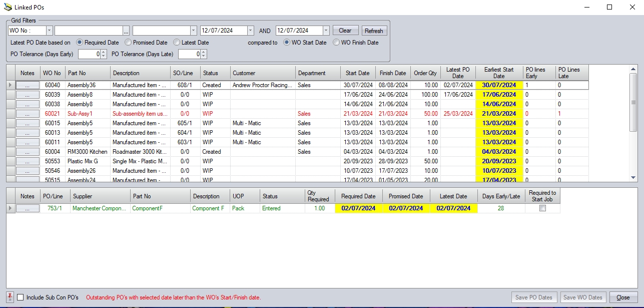Open notes for work order 60021
This screenshot has width=644, height=308.
28,114
